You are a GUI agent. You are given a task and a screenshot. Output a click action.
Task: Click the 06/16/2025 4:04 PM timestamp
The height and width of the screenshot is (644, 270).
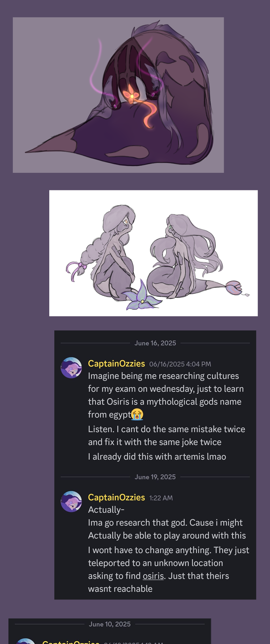pos(180,364)
